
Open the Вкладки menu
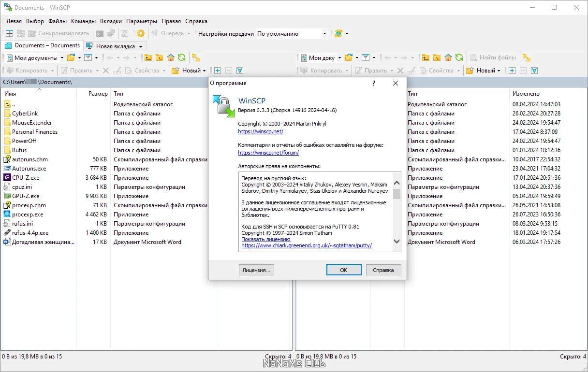coord(111,21)
